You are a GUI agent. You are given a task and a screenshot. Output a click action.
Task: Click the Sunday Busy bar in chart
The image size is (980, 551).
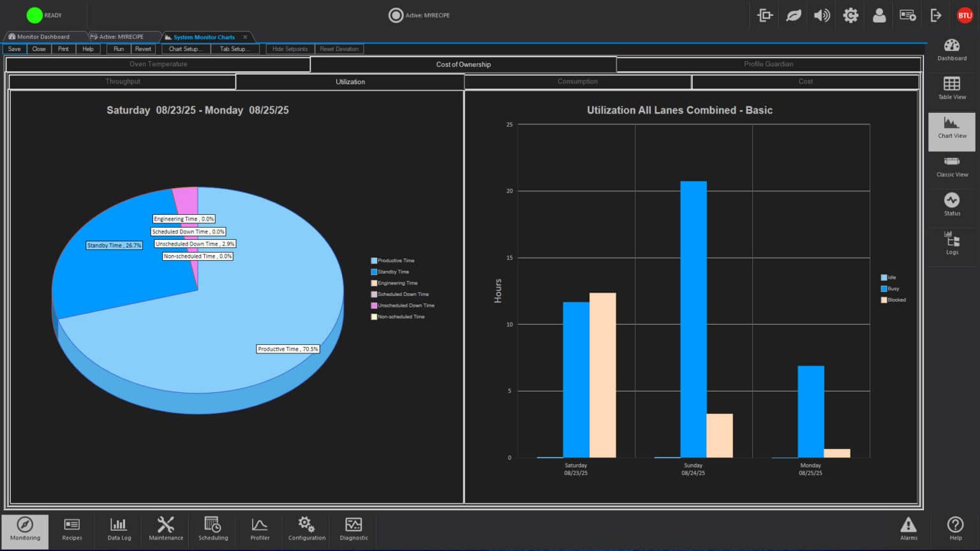(693, 319)
